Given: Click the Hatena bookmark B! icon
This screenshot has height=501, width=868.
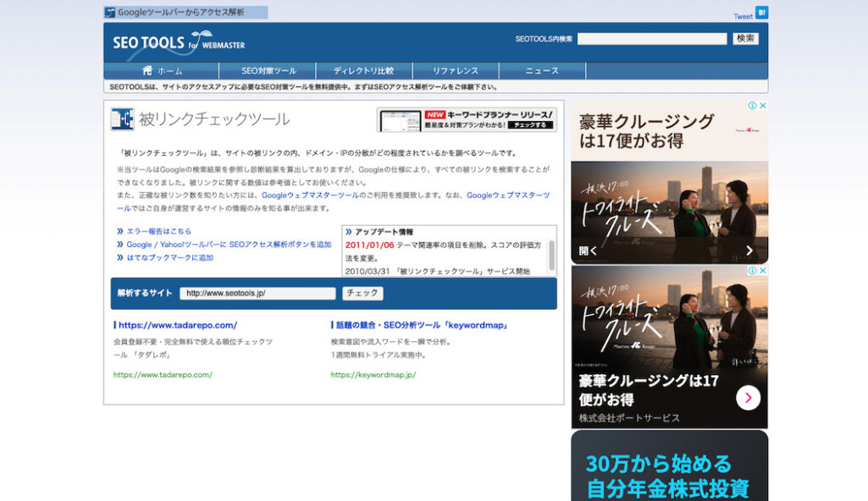Looking at the screenshot, I should [x=761, y=13].
